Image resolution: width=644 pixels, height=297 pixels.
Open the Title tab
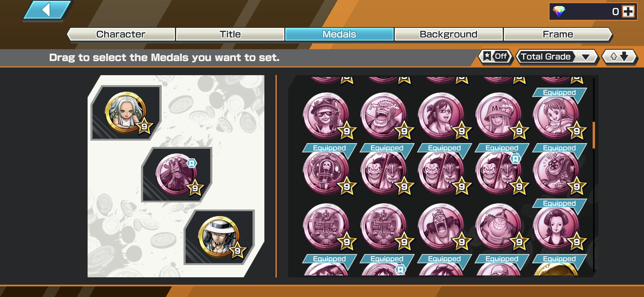(x=230, y=34)
